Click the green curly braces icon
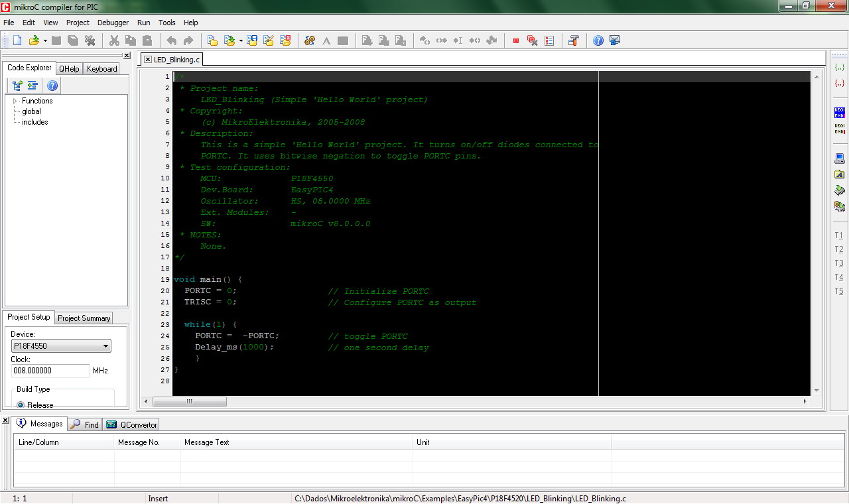Screen dimensions: 849x504 coord(840,68)
